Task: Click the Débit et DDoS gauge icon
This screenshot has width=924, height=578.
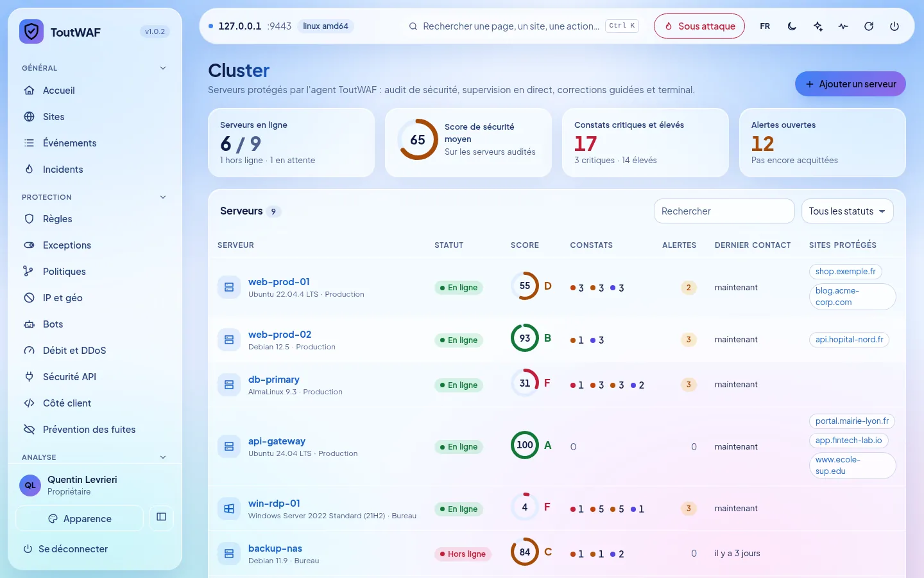Action: point(29,351)
